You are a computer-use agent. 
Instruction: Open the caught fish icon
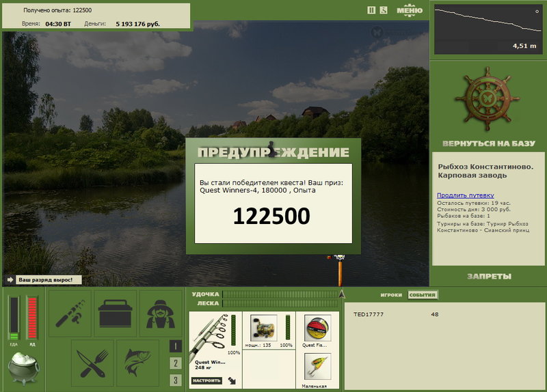click(138, 363)
